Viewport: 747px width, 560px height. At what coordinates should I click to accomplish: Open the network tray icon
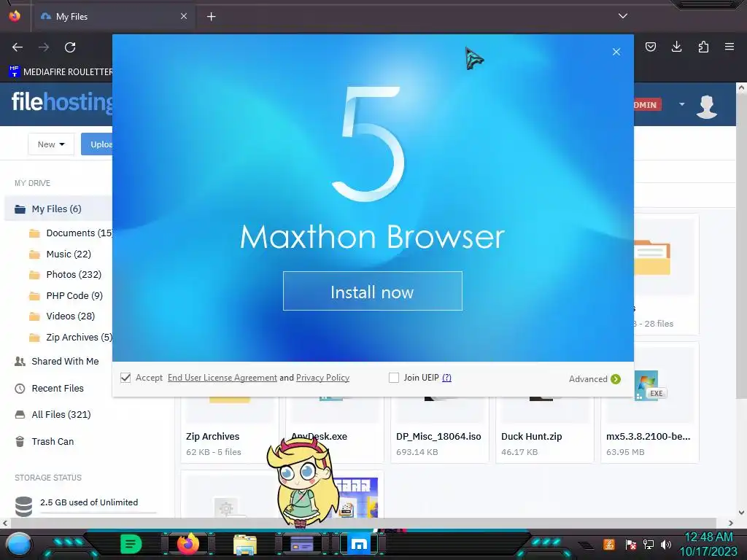point(649,544)
